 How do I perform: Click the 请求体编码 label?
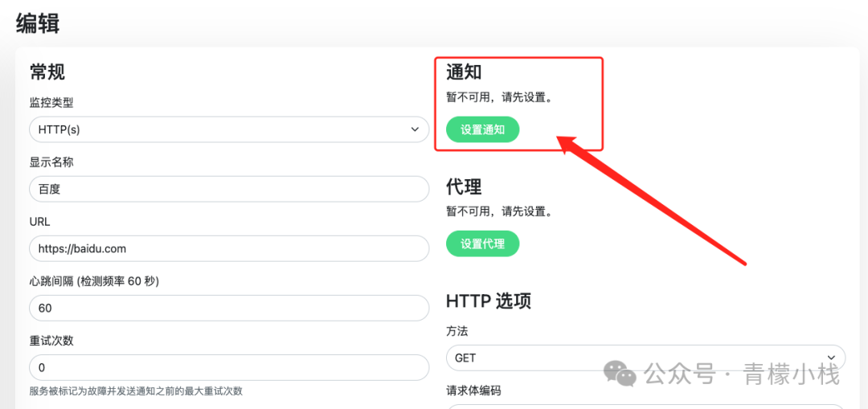tap(473, 391)
